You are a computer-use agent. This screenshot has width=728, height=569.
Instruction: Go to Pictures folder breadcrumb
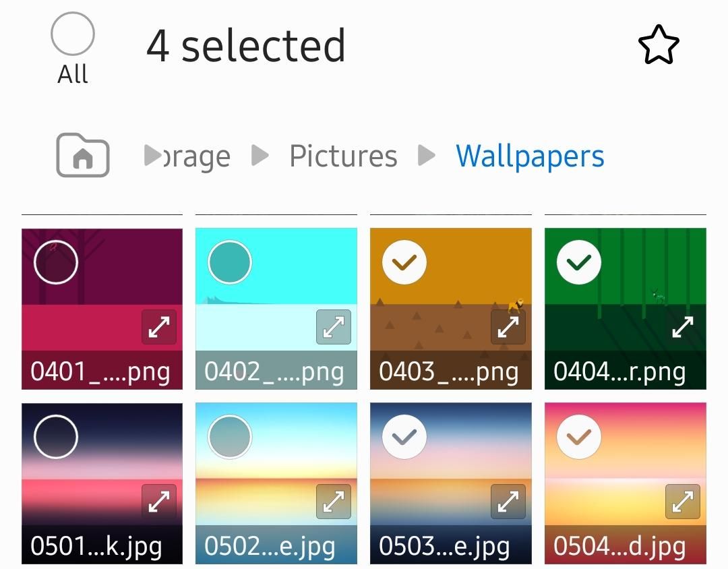point(343,156)
